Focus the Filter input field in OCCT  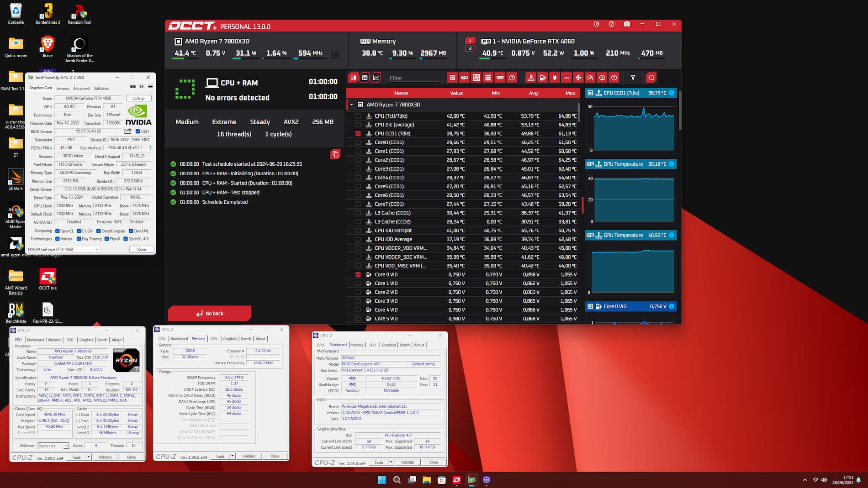[414, 78]
